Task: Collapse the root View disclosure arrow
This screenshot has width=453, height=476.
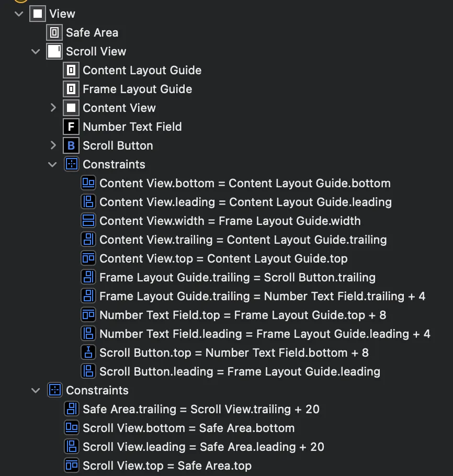Action: [19, 14]
